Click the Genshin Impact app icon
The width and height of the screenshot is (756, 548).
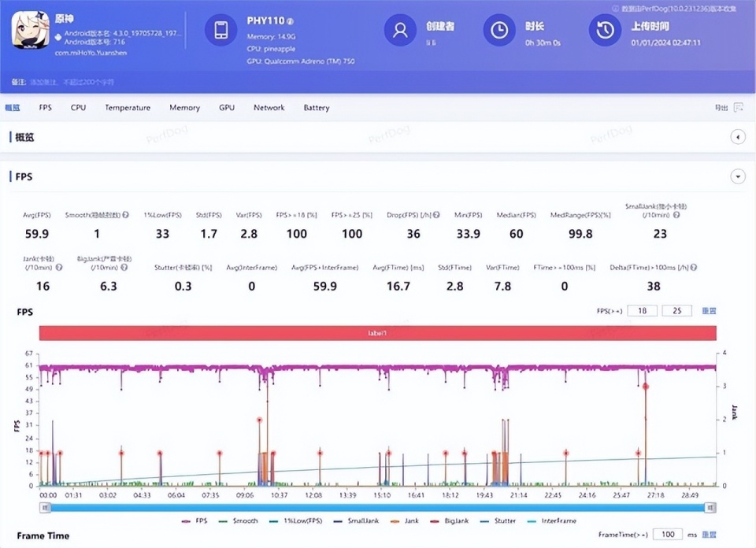[x=29, y=31]
